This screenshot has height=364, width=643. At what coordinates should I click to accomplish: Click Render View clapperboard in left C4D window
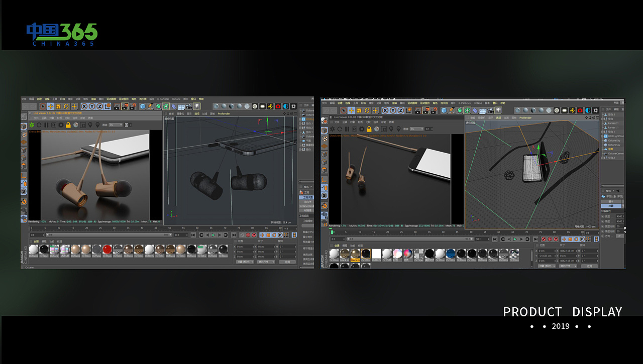117,106
